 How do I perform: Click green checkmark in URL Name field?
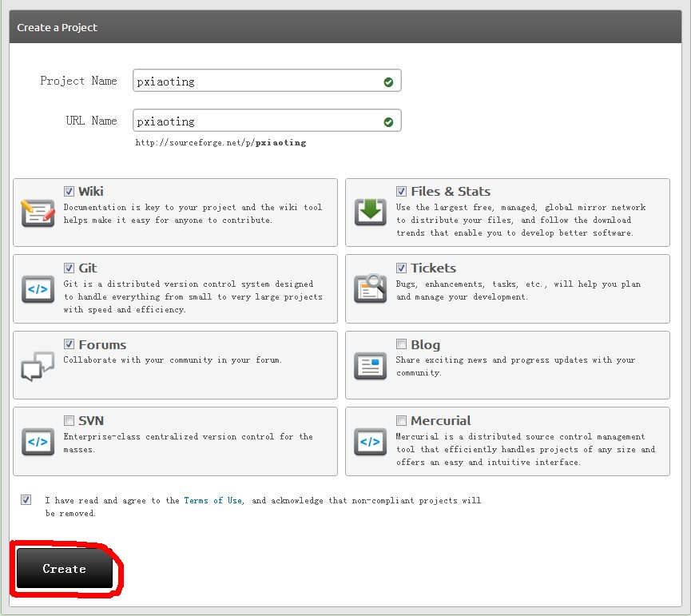388,122
